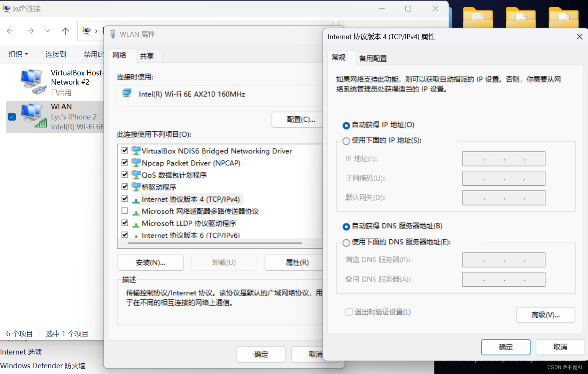Select the VirtualBox Host-Only Network #2 adapter icon
The image size is (588, 374).
point(33,82)
